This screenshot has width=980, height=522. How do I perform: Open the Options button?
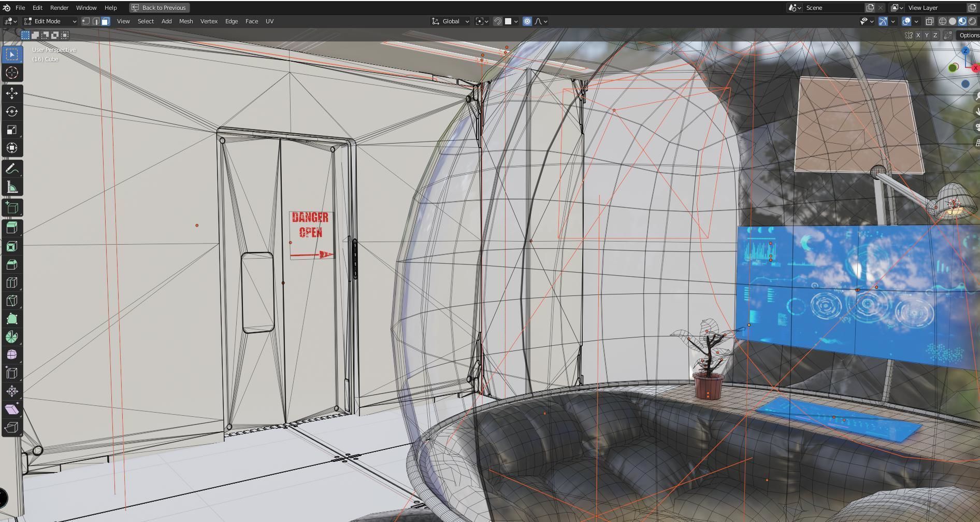click(x=968, y=35)
